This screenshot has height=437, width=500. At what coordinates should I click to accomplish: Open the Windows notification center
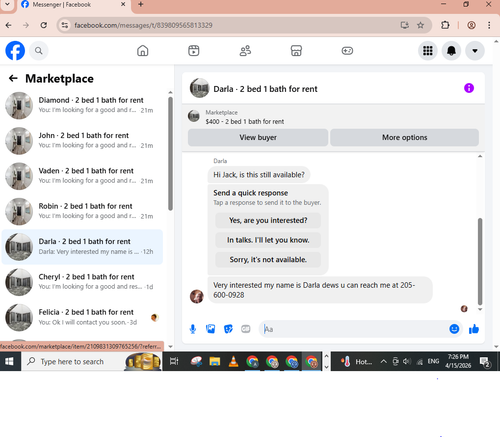[x=485, y=362]
